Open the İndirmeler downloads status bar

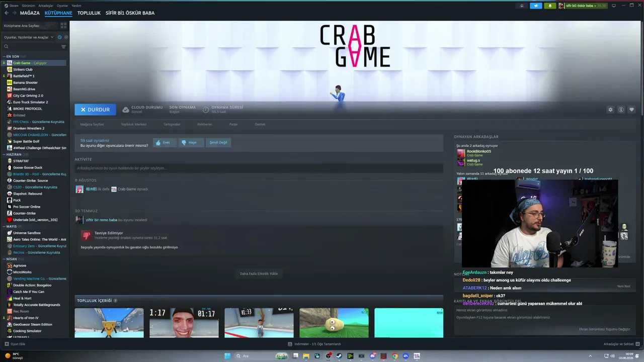coord(314,344)
